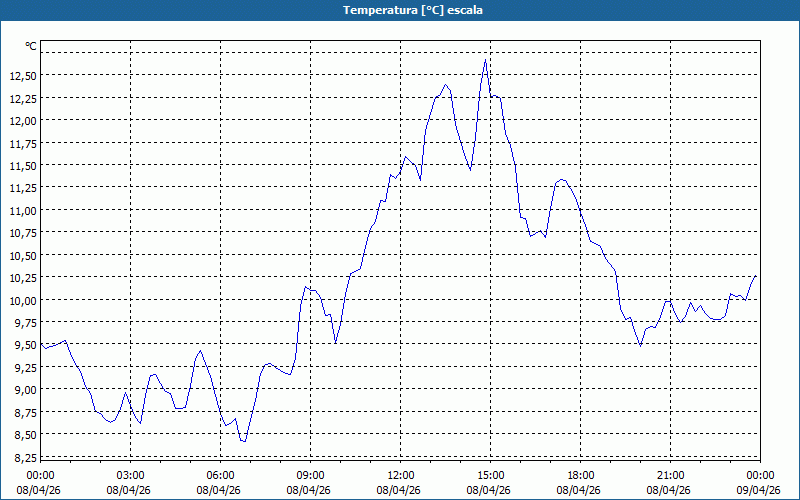Select the 21:00 time axis label
The height and width of the screenshot is (500, 800).
point(670,475)
